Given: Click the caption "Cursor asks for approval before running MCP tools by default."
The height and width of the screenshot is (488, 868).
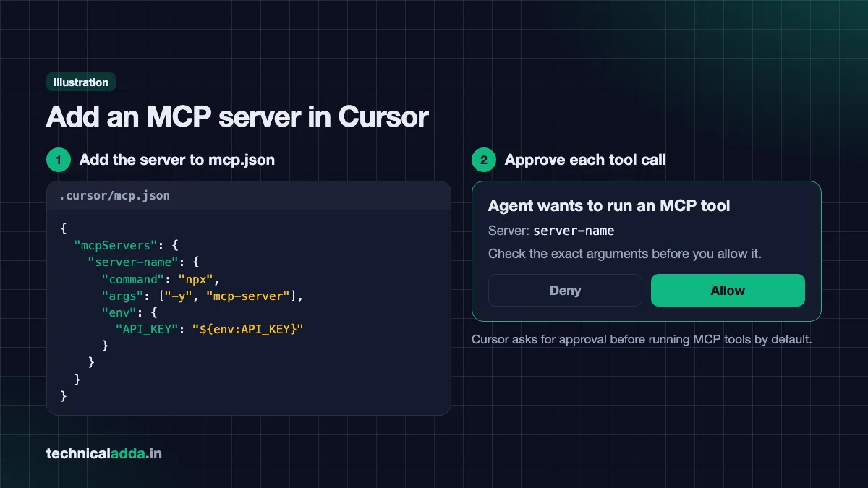Looking at the screenshot, I should coord(642,339).
